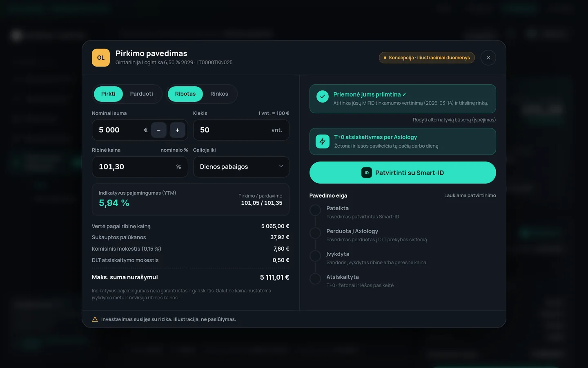Click the Įvykdyta step circle marker
The height and width of the screenshot is (368, 588).
[x=315, y=256]
